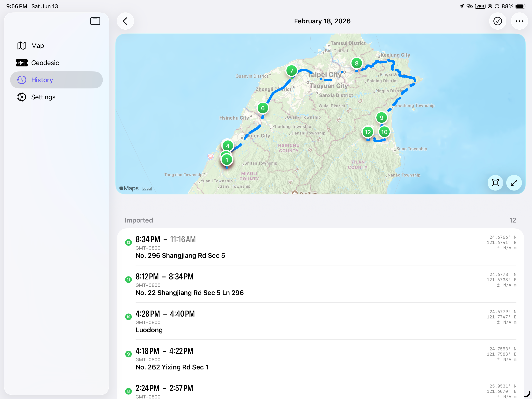The image size is (532, 399).
Task: Click the February 18, 2026 title
Action: click(x=322, y=21)
